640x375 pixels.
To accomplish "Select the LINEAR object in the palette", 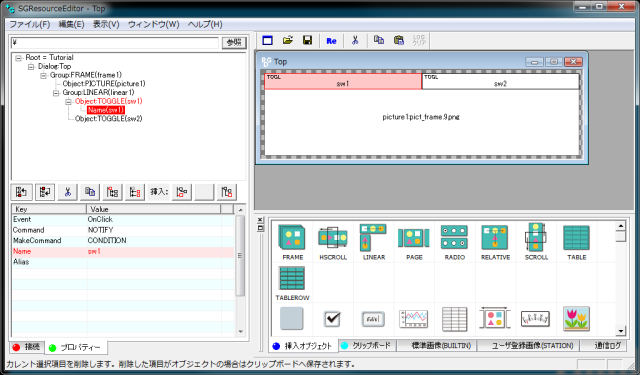I will click(373, 242).
